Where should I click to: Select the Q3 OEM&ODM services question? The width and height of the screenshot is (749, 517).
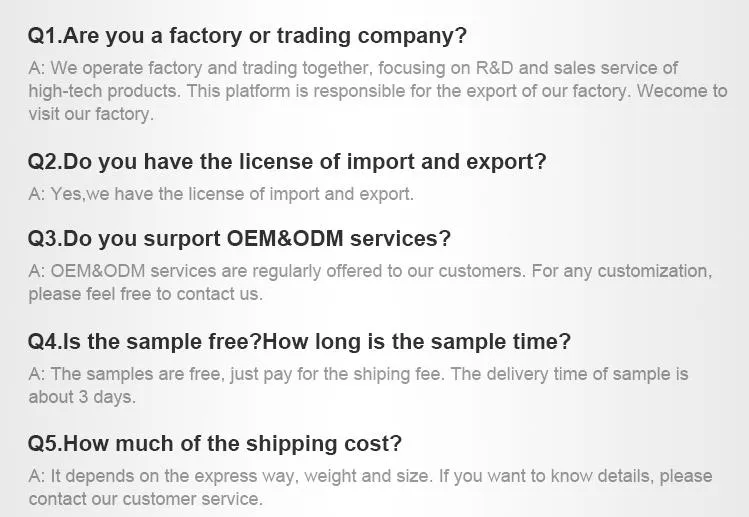click(239, 239)
